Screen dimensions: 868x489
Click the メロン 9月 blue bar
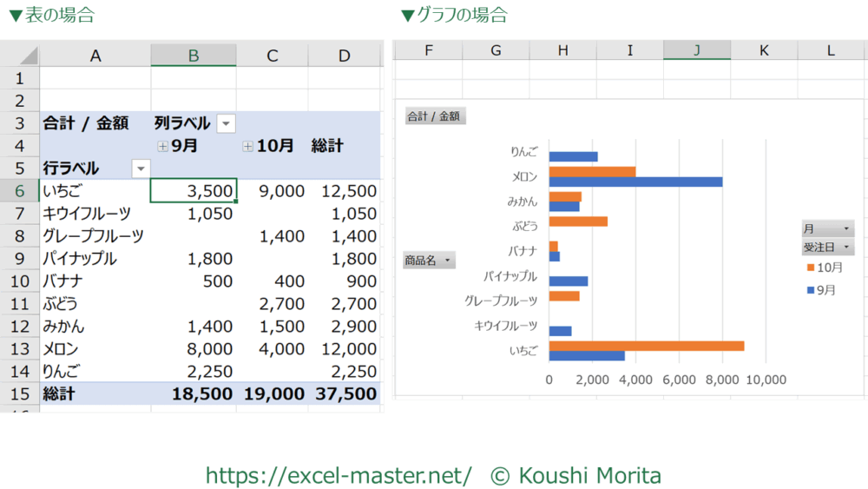pos(635,182)
